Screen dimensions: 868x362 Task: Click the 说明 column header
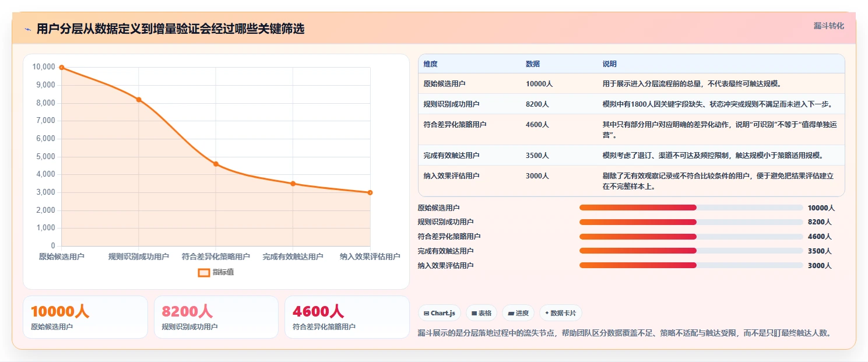click(x=610, y=64)
